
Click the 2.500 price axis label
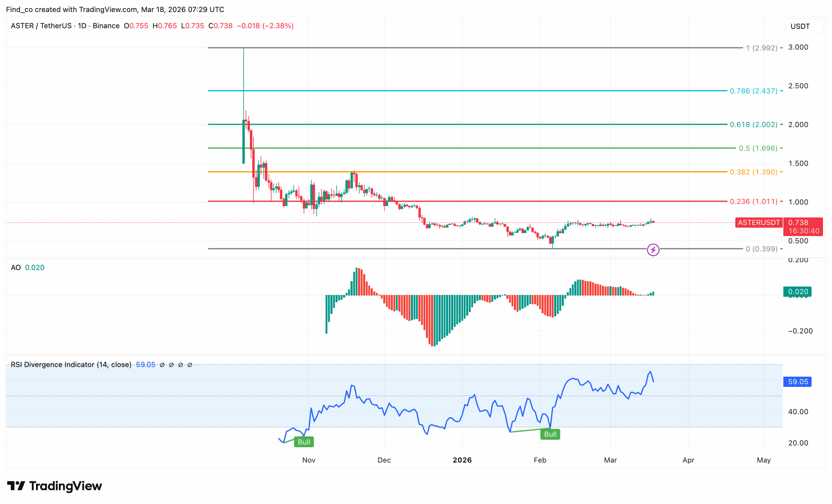point(798,86)
